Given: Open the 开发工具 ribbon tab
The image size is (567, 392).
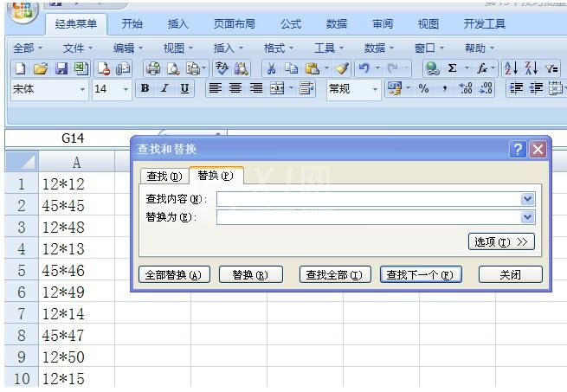Looking at the screenshot, I should click(484, 24).
